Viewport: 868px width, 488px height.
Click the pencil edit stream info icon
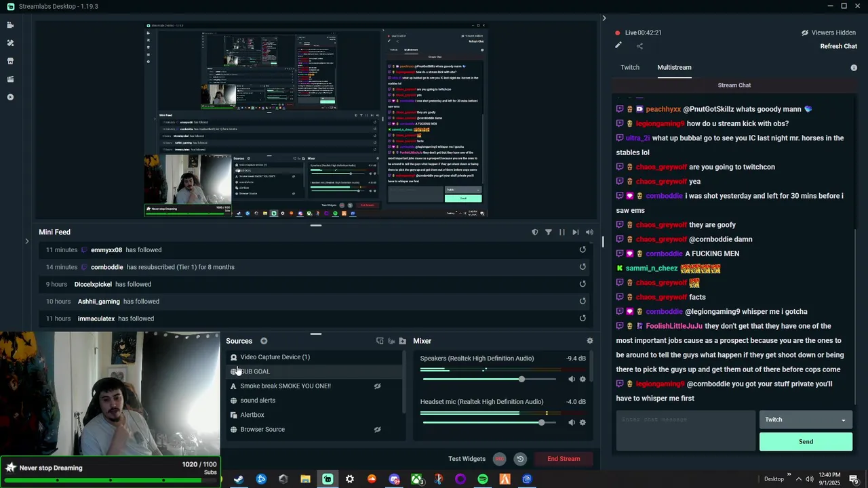click(618, 45)
